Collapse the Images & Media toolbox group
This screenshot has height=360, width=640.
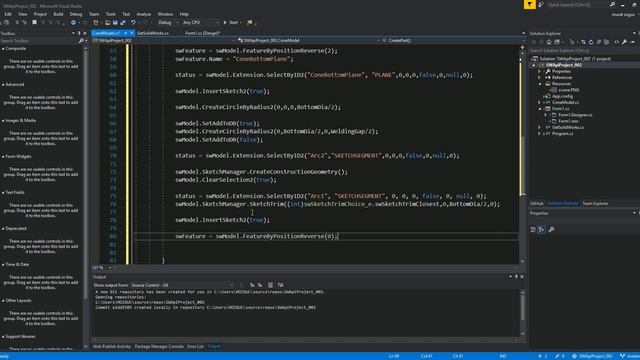coord(3,120)
